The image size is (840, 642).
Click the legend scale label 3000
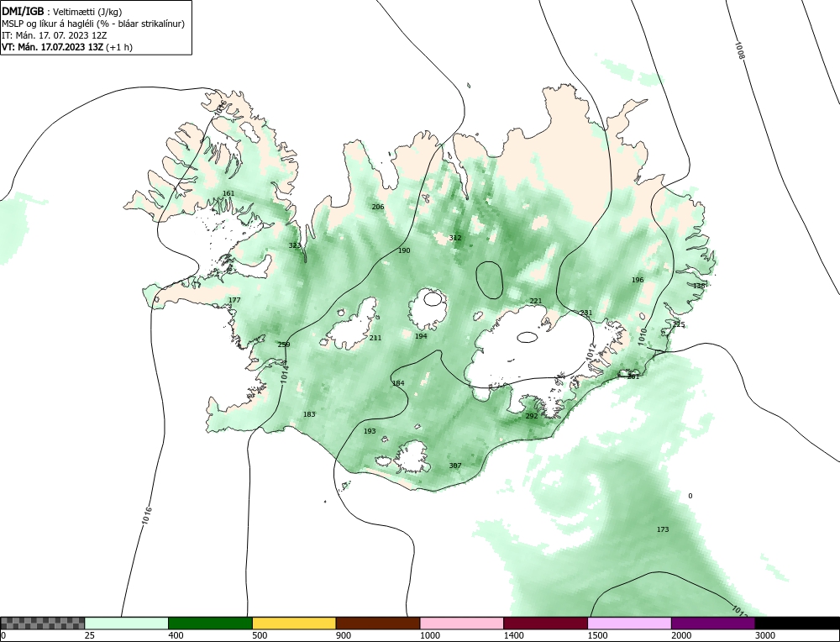[764, 636]
